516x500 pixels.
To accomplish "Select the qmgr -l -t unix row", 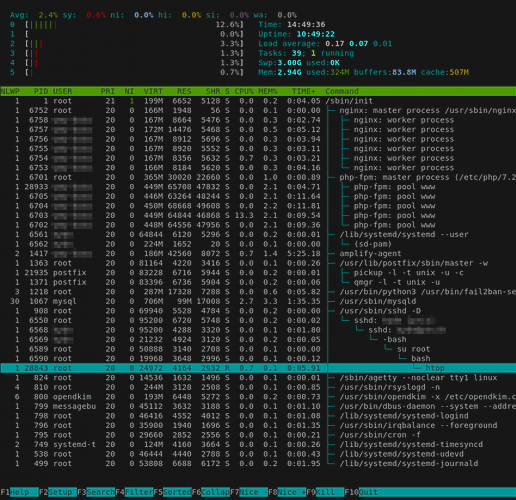I will click(x=258, y=282).
